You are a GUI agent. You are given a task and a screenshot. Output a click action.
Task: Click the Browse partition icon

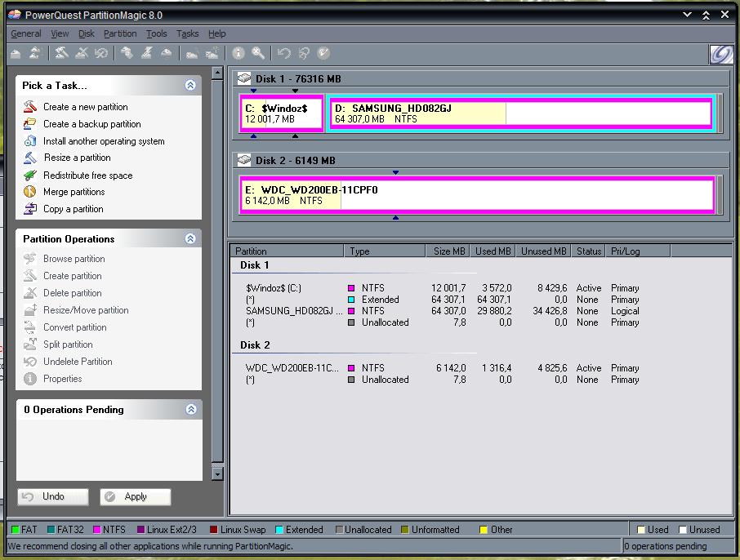30,259
